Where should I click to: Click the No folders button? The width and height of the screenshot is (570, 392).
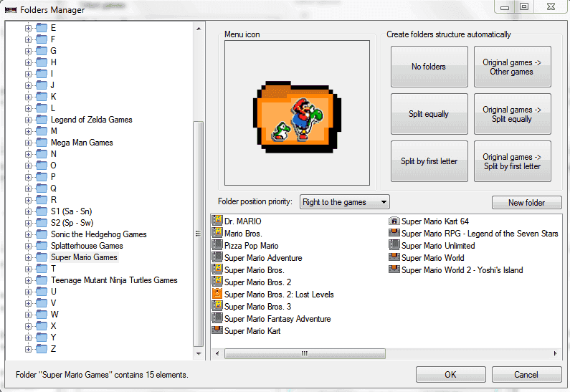coord(429,67)
